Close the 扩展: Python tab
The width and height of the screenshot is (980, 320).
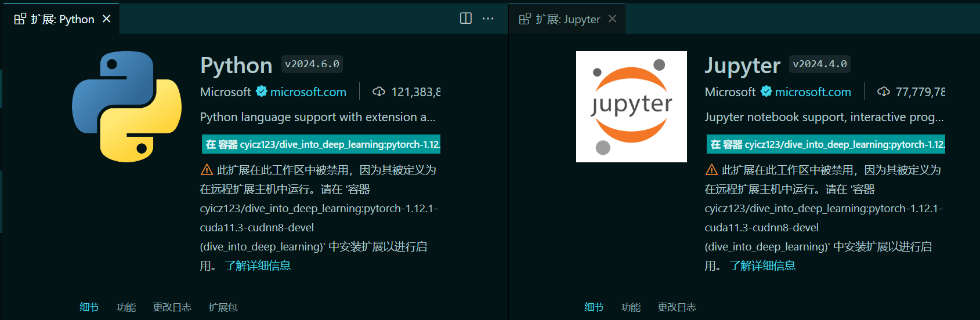click(107, 19)
